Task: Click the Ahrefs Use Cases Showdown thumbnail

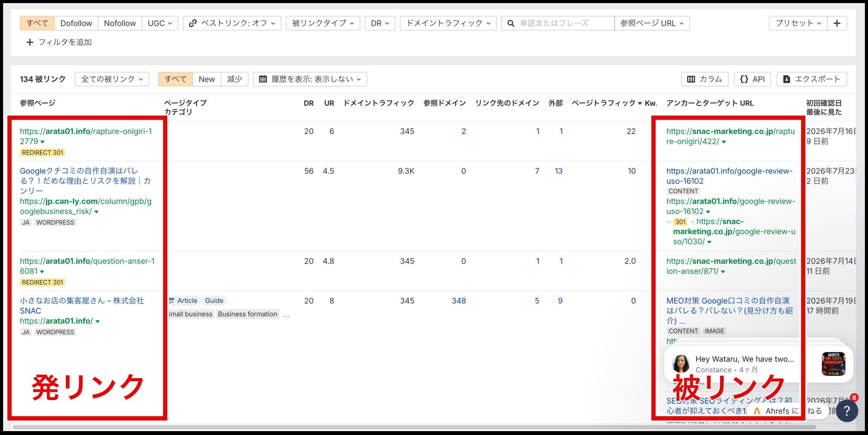Action: point(833,364)
